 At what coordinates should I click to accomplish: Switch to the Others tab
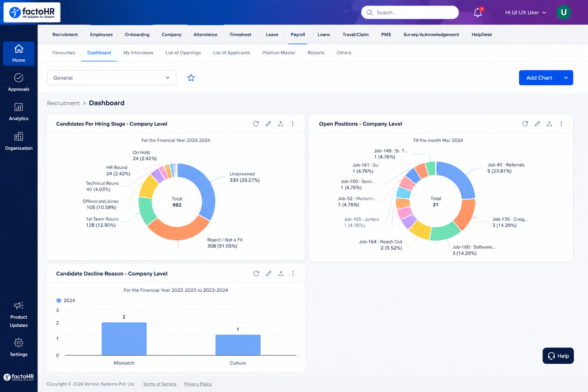[x=344, y=53]
